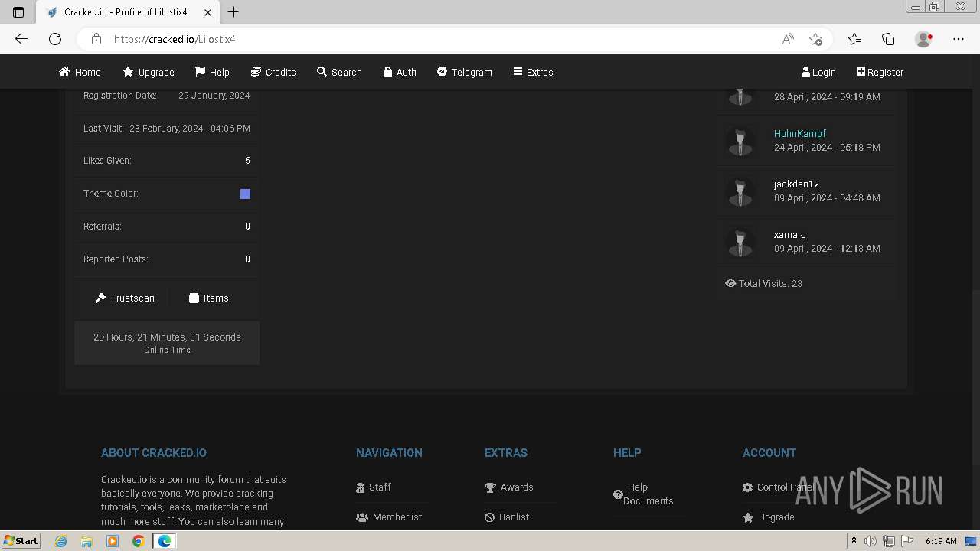Click the online time text
This screenshot has height=551, width=980.
[167, 337]
